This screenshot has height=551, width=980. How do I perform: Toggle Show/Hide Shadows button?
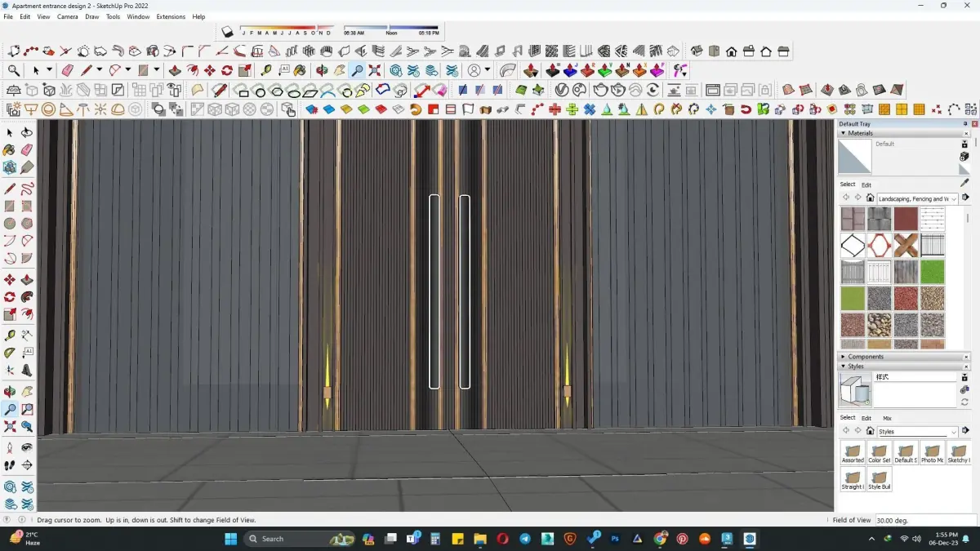point(228,32)
